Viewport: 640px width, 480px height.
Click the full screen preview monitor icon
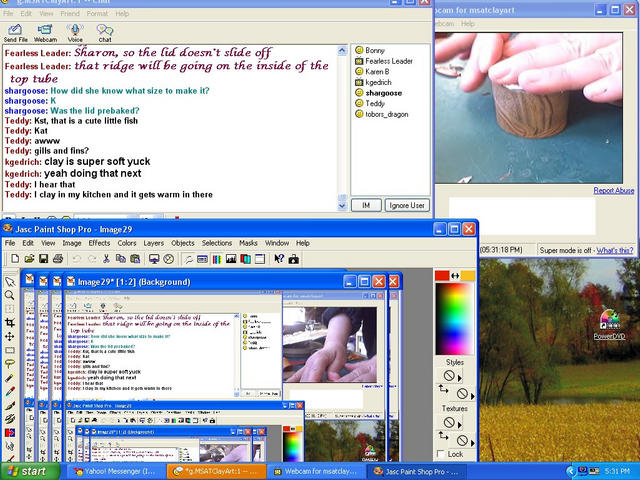154,259
